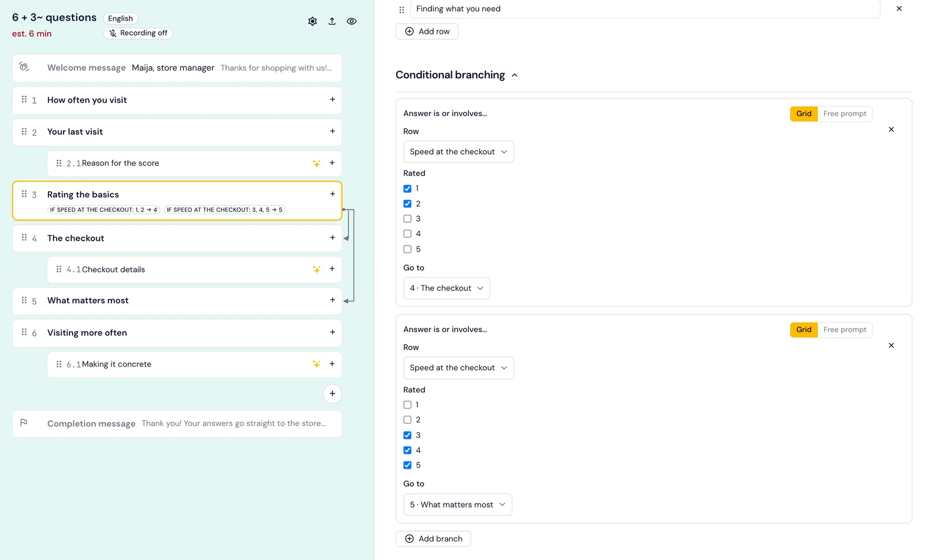Open the Welcome message card
This screenshot has height=560, width=934.
177,68
